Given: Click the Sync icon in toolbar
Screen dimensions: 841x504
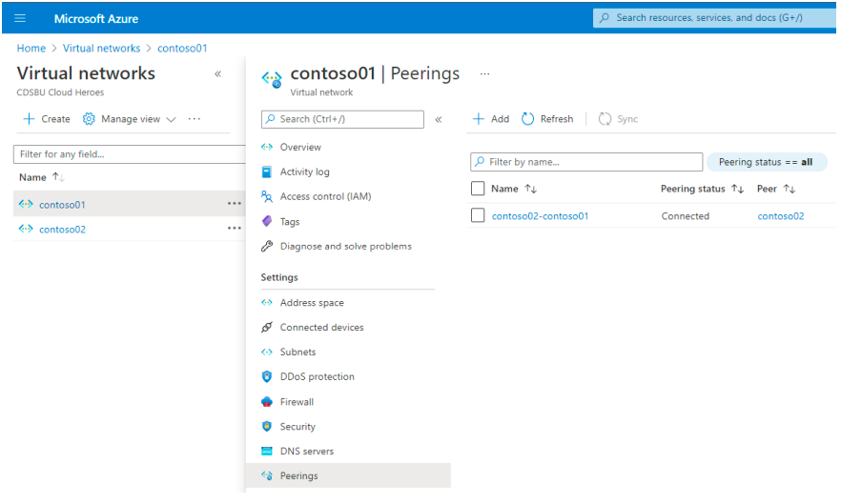Looking at the screenshot, I should [605, 118].
